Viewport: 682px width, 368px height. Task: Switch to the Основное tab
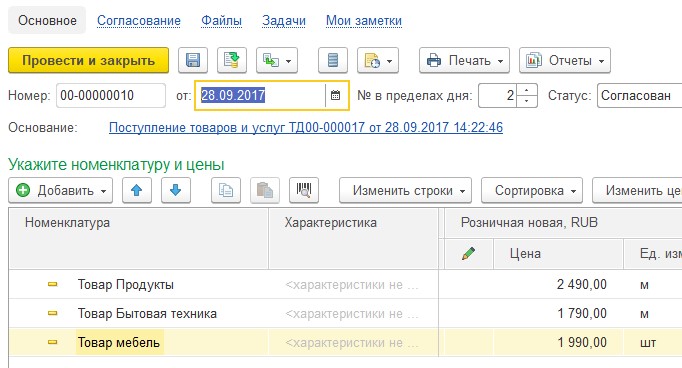click(47, 20)
